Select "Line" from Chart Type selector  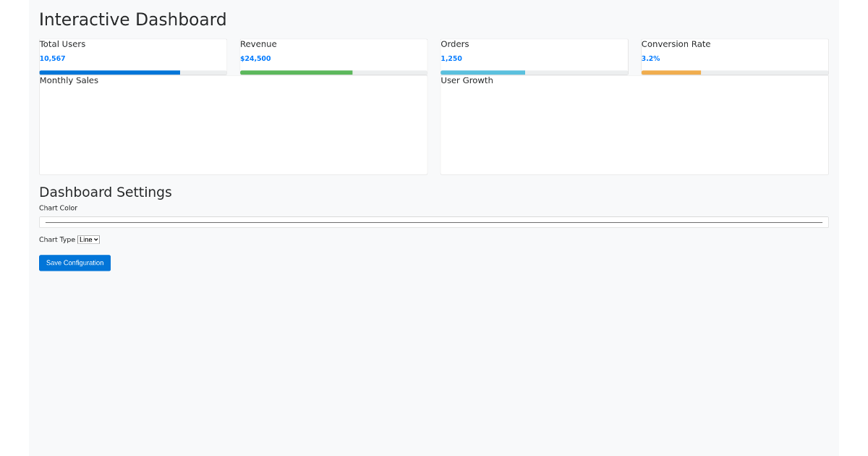(88, 239)
